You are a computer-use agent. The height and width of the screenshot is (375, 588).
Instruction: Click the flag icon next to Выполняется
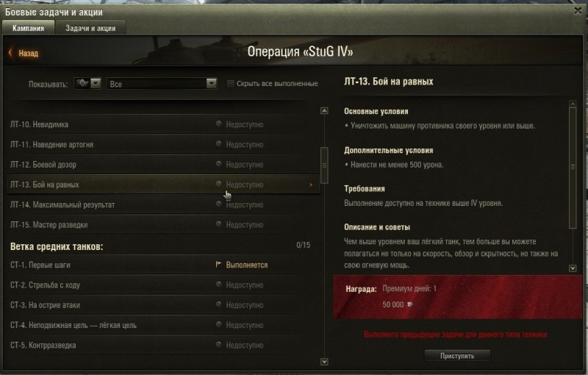[218, 265]
